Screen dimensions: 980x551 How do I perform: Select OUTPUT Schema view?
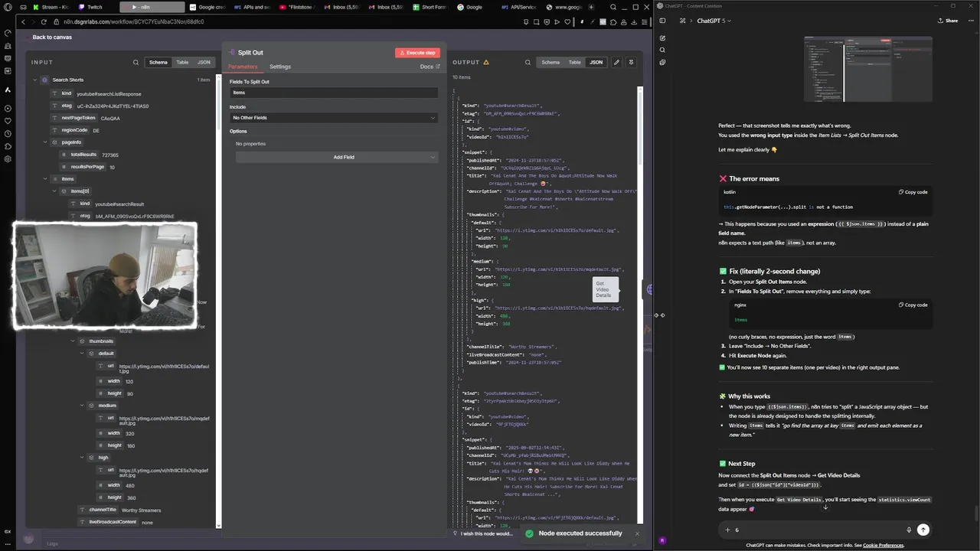coord(550,62)
